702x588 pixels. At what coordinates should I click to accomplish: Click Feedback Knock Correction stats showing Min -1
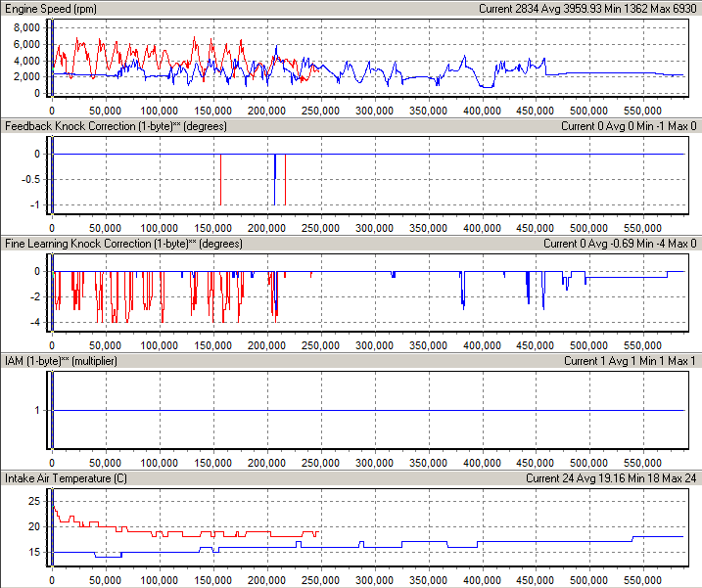point(629,125)
